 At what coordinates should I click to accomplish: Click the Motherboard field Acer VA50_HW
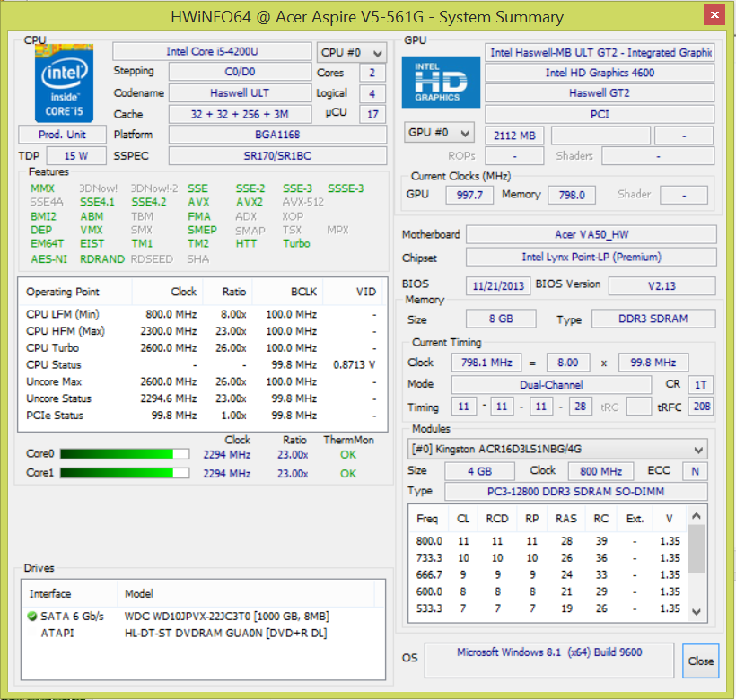[591, 234]
